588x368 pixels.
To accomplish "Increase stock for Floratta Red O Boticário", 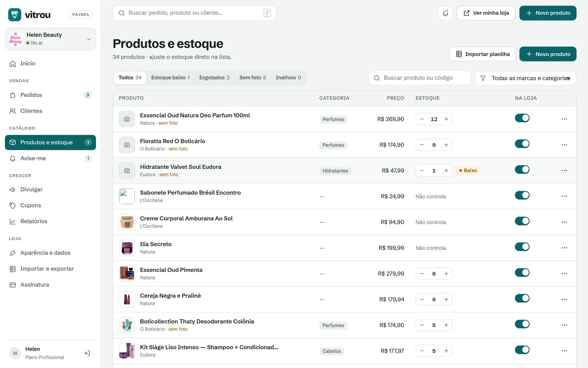I will coord(446,145).
